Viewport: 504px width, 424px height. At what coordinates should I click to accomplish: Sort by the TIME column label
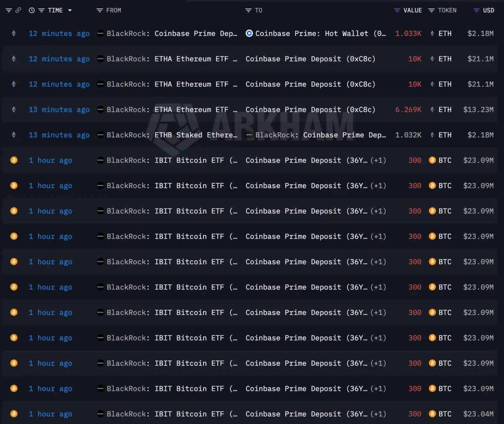(x=55, y=10)
